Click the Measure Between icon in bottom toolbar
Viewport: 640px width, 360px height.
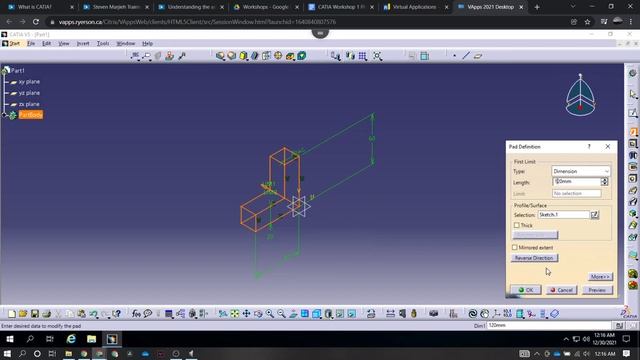click(x=391, y=313)
